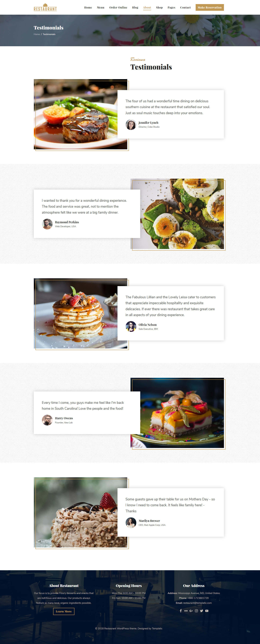Click the Restaurant logo in header
260x644 pixels.
pyautogui.click(x=45, y=7)
